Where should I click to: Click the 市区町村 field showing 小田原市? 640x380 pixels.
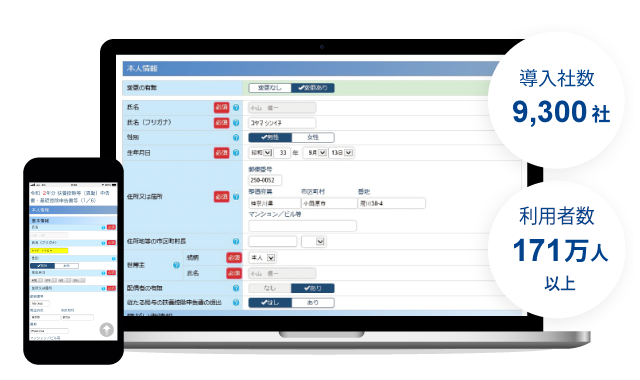point(329,203)
